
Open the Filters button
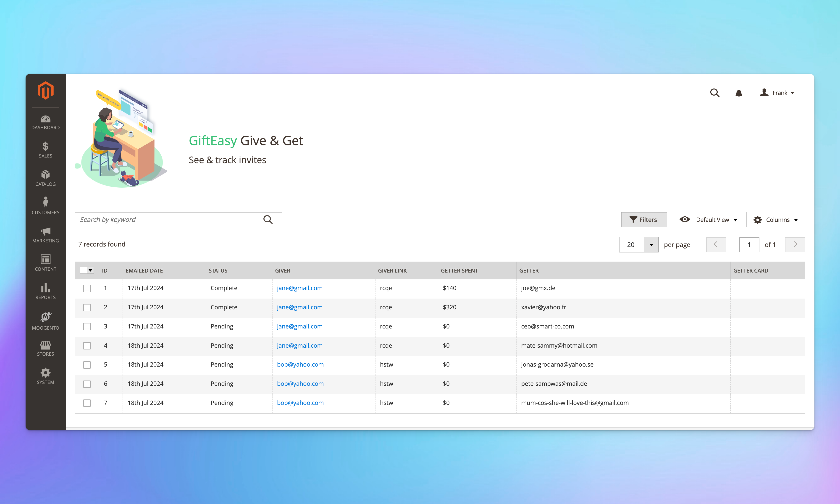click(644, 220)
